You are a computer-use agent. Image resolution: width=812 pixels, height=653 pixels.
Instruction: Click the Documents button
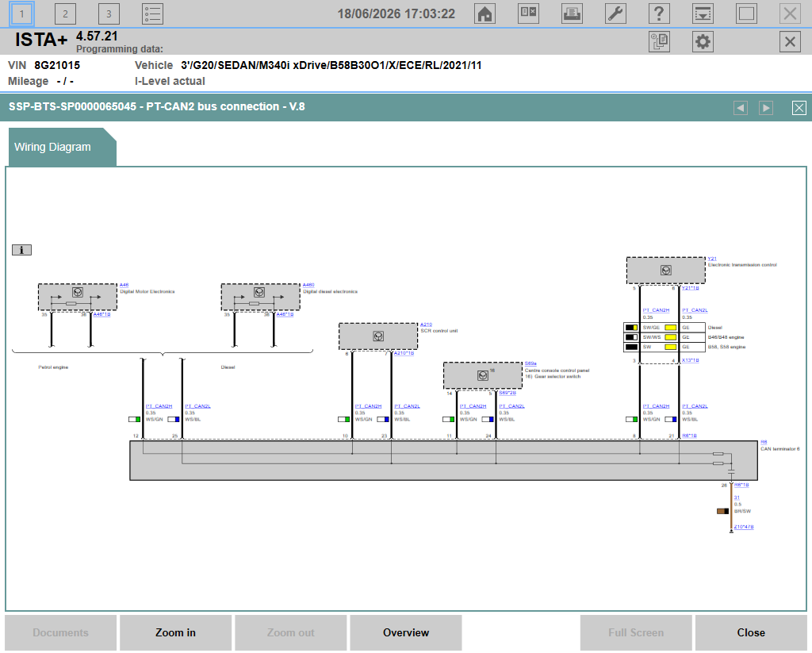[60, 632]
